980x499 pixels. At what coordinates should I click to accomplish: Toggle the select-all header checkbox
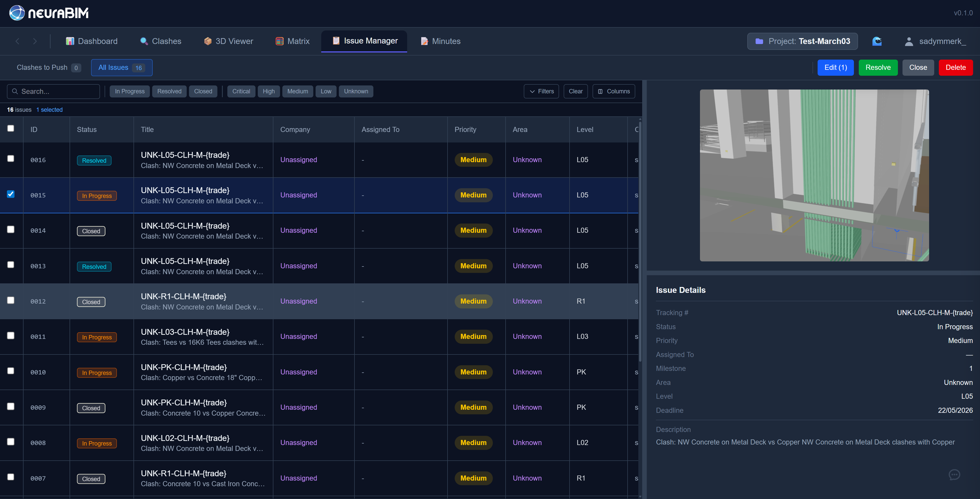pos(11,129)
